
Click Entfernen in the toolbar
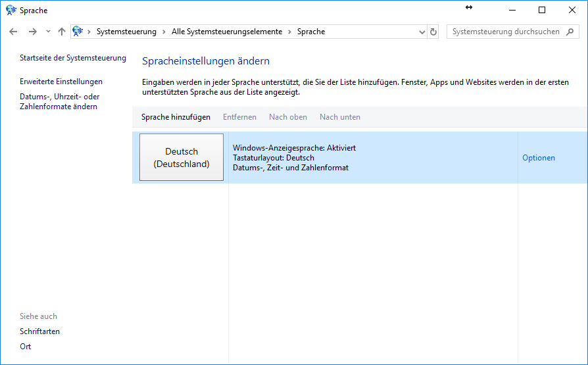click(x=239, y=117)
